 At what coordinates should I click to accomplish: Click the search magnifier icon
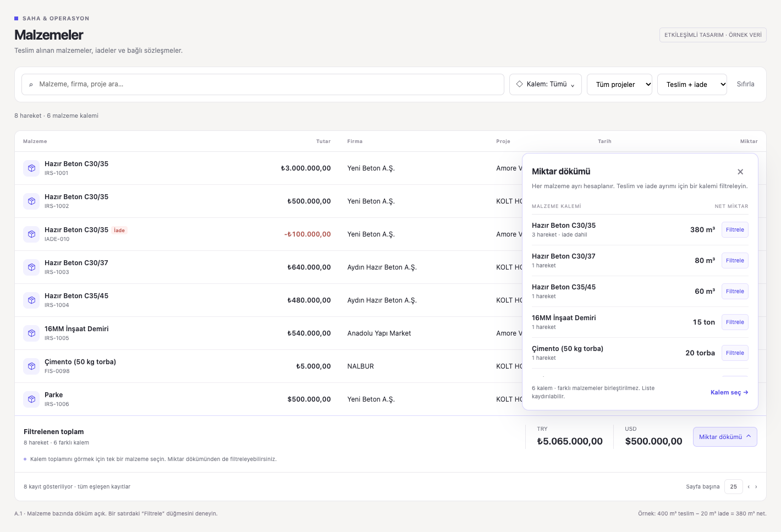click(31, 85)
